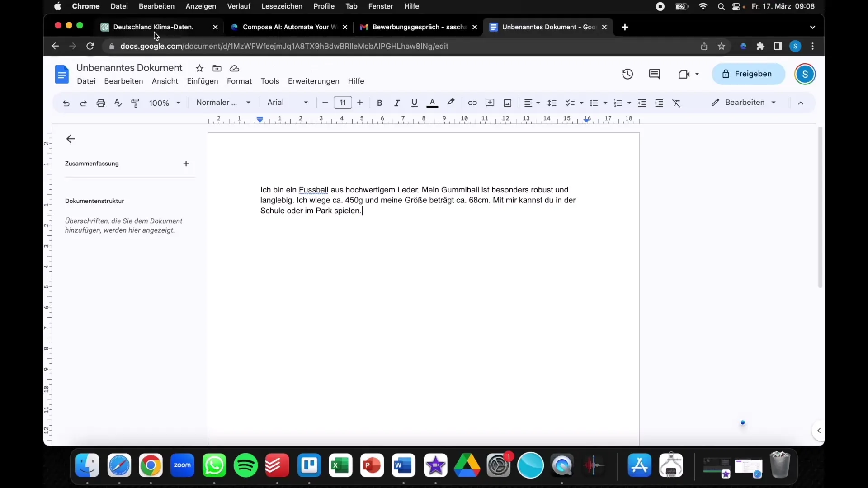Click the Undo icon in toolbar
This screenshot has width=868, height=488.
coord(66,103)
